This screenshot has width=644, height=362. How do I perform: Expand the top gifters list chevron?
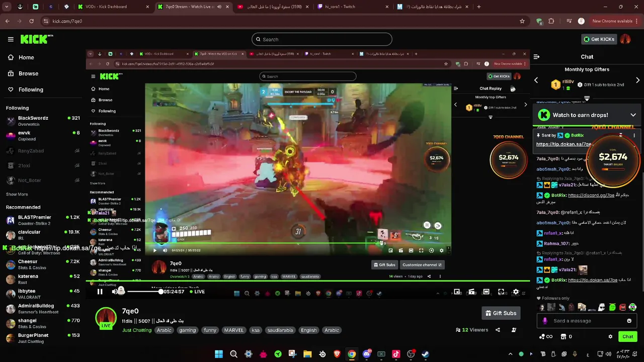point(587,99)
